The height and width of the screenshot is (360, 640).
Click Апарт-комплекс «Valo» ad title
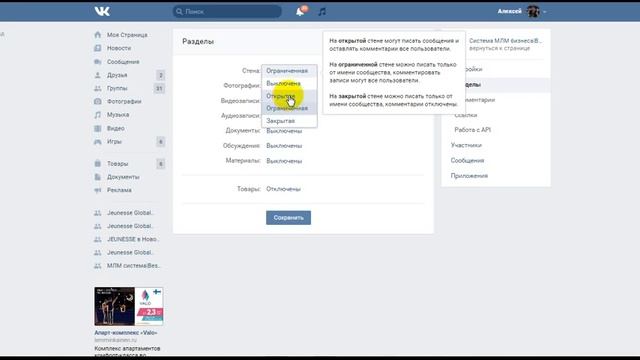pyautogui.click(x=126, y=333)
